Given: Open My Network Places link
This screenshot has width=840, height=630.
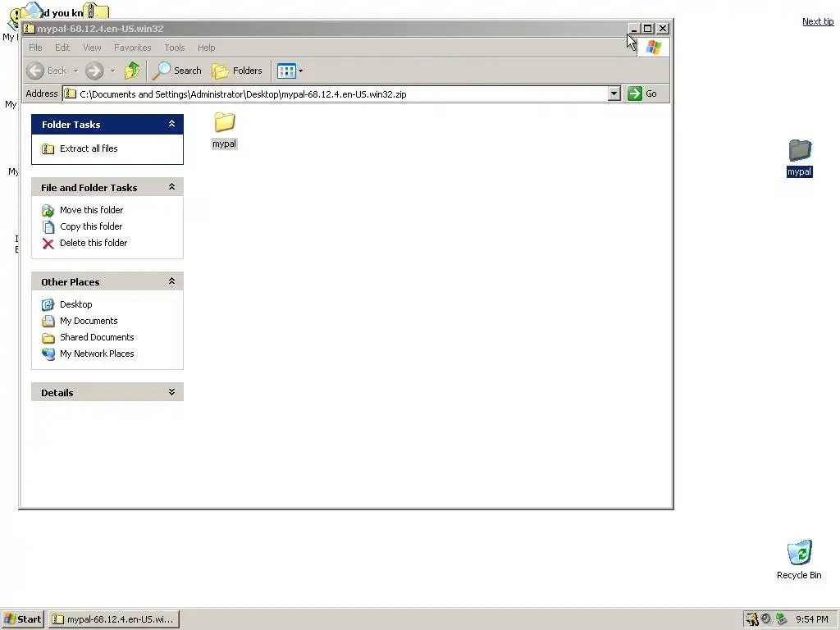Looking at the screenshot, I should point(97,354).
